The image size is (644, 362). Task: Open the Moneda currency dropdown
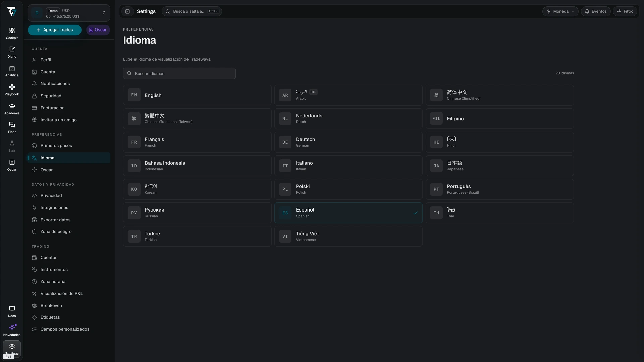coord(560,11)
